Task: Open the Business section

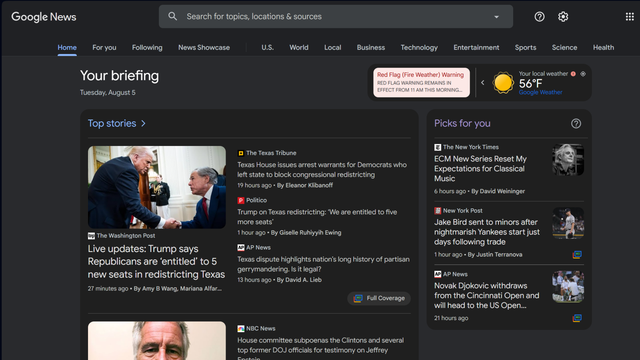Action: coord(371,47)
